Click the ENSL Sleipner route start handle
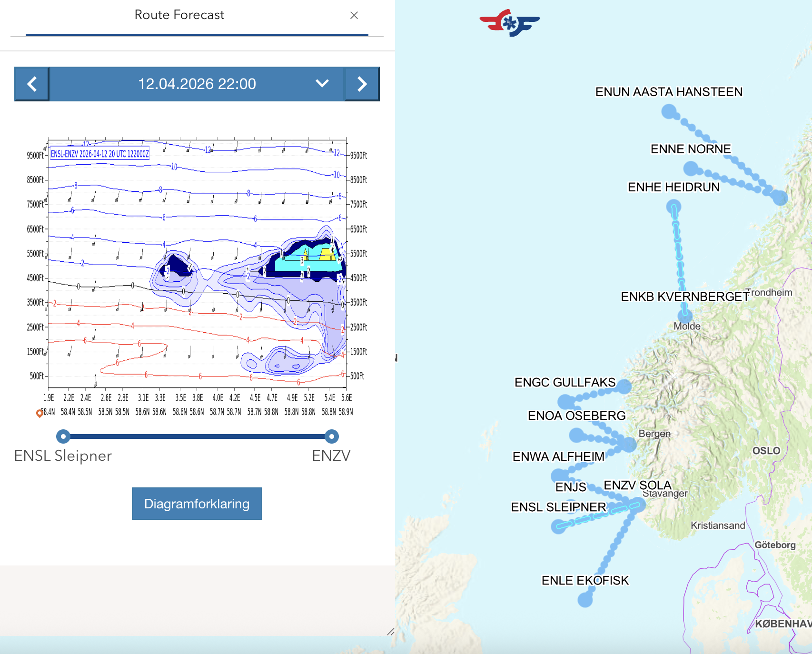Screen dimensions: 812x654 [63, 436]
